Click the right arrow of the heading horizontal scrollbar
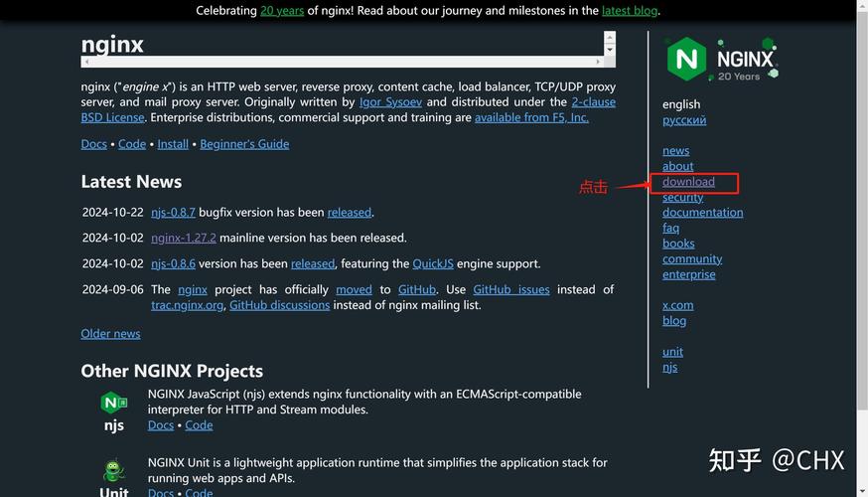 598,62
